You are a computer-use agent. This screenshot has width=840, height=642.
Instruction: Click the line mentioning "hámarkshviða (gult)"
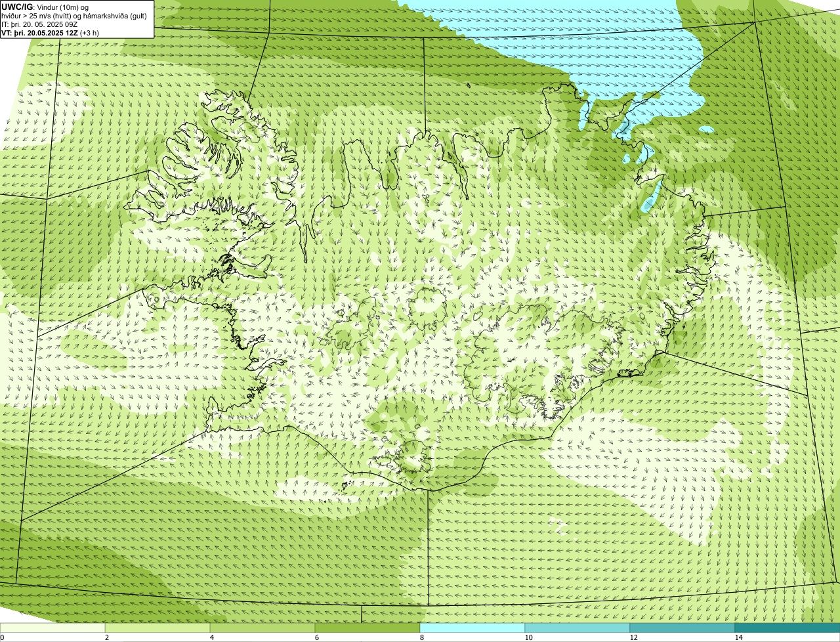click(x=74, y=16)
